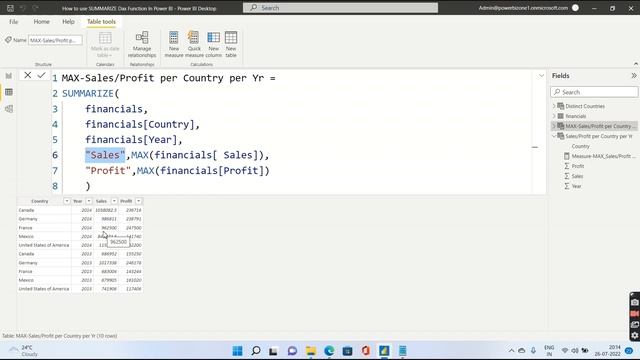Create a New measure

(174, 44)
